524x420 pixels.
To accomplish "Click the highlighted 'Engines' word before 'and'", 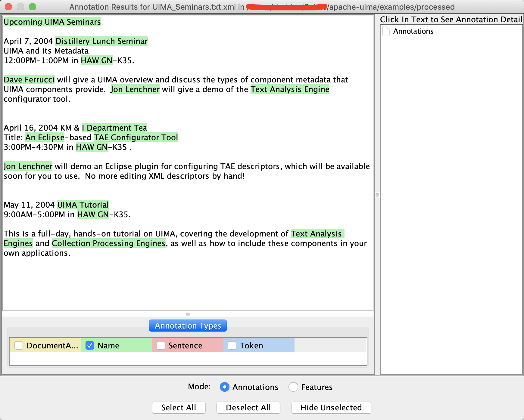I will tap(18, 243).
